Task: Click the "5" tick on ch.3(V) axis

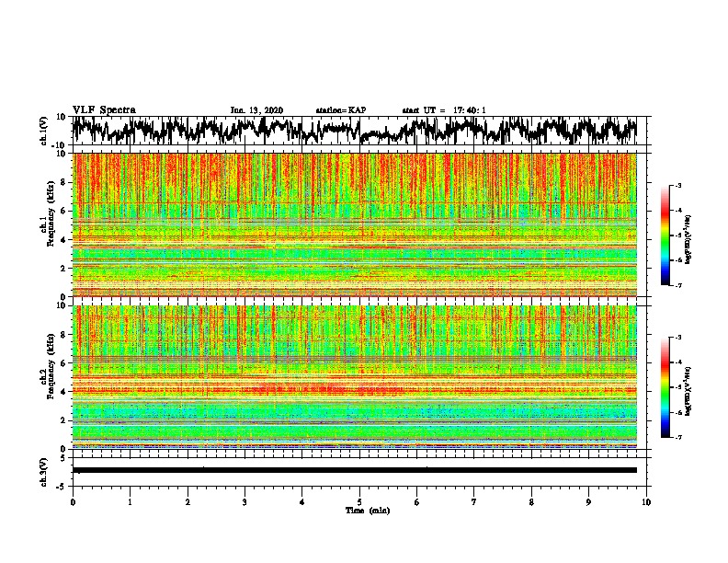Action: click(x=64, y=458)
